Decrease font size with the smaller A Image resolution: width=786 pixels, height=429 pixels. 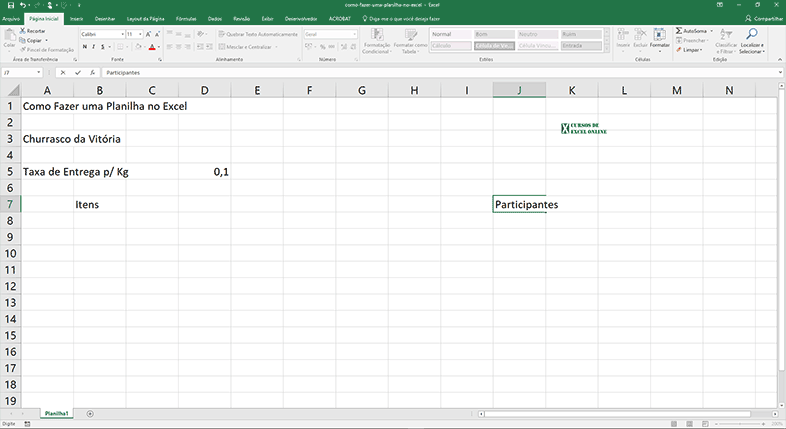157,34
